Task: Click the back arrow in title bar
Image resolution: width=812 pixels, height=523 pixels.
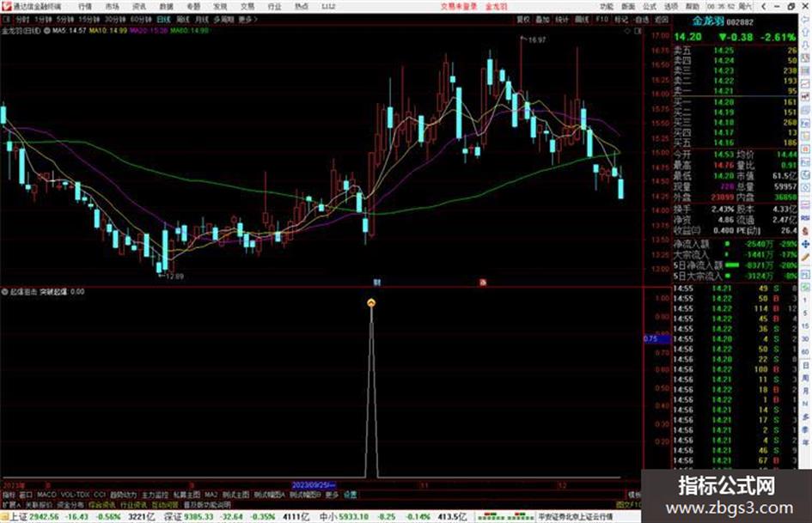Action: 764,6
